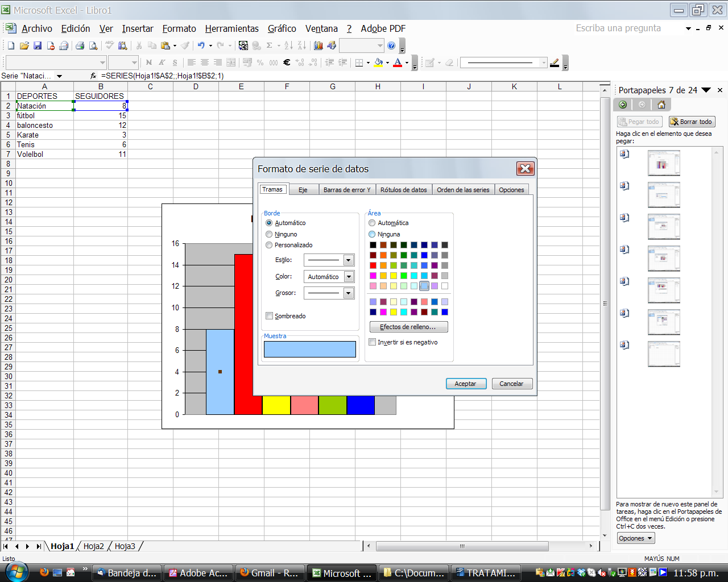Screen dimensions: 728x582
Task: Click the last clipboard thumbnail in pane
Action: (x=664, y=354)
